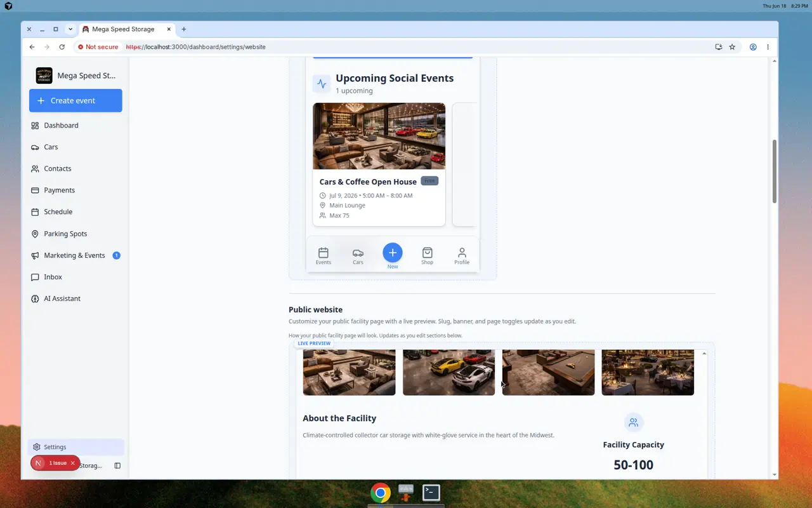
Task: Click the LIVE PREVIEW label
Action: [x=314, y=344]
